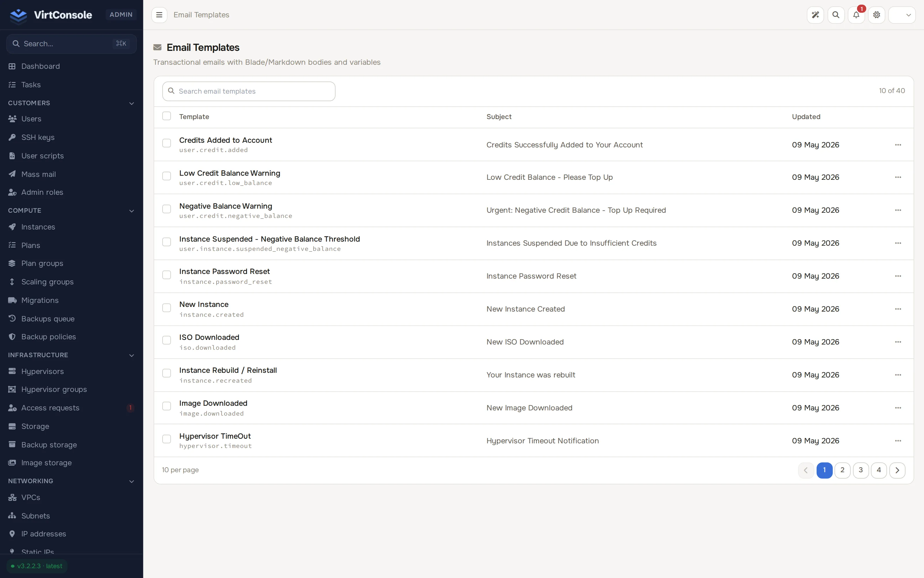This screenshot has height=578, width=924.
Task: Open row actions for Credits Added to Account
Action: (x=898, y=145)
